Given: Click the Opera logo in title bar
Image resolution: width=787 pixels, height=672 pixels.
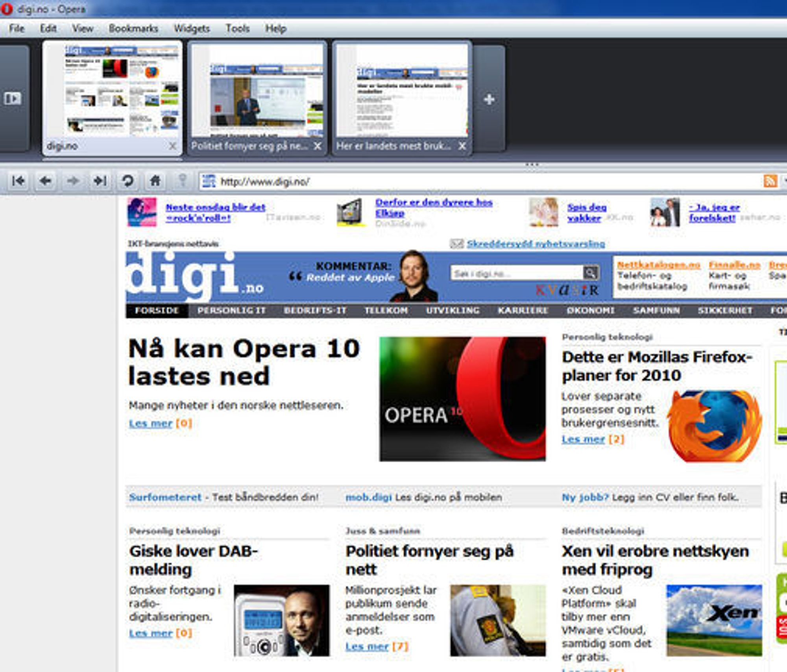Looking at the screenshot, I should click(6, 9).
